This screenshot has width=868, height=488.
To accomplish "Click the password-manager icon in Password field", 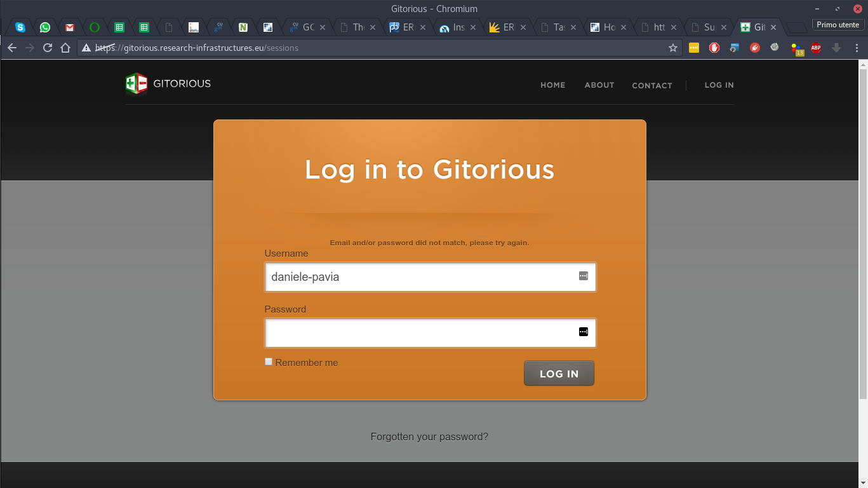I will [584, 332].
